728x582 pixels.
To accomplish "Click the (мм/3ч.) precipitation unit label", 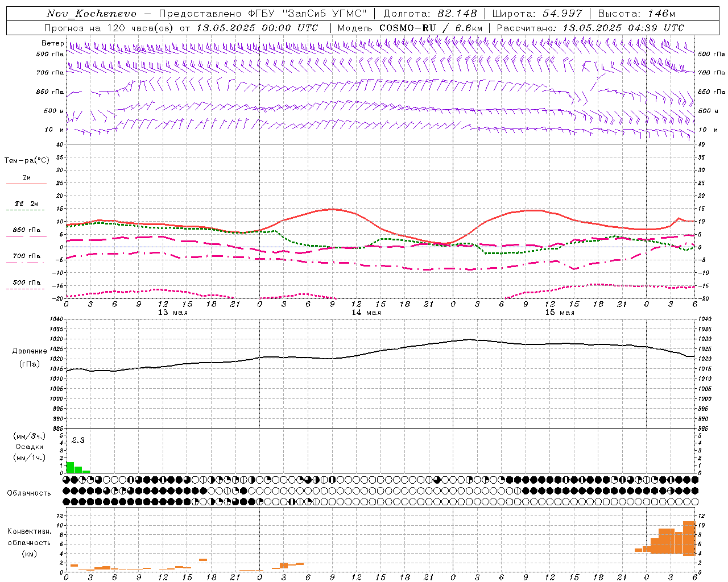I will pos(30,436).
